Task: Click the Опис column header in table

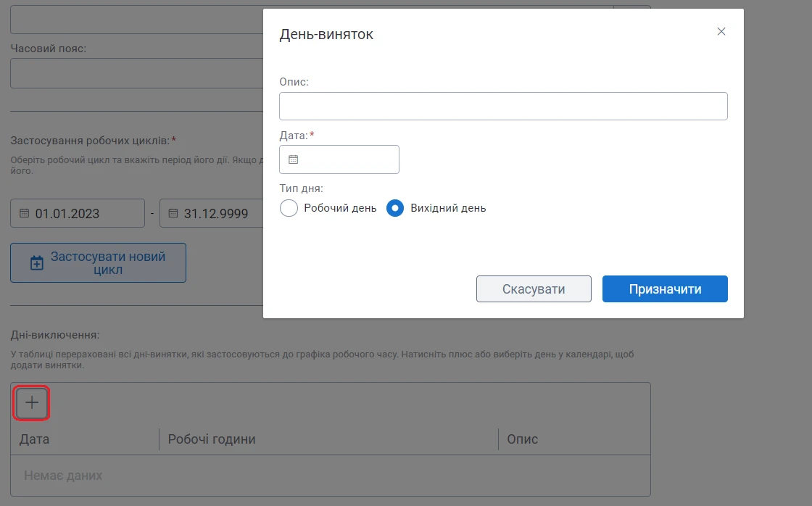Action: tap(523, 439)
